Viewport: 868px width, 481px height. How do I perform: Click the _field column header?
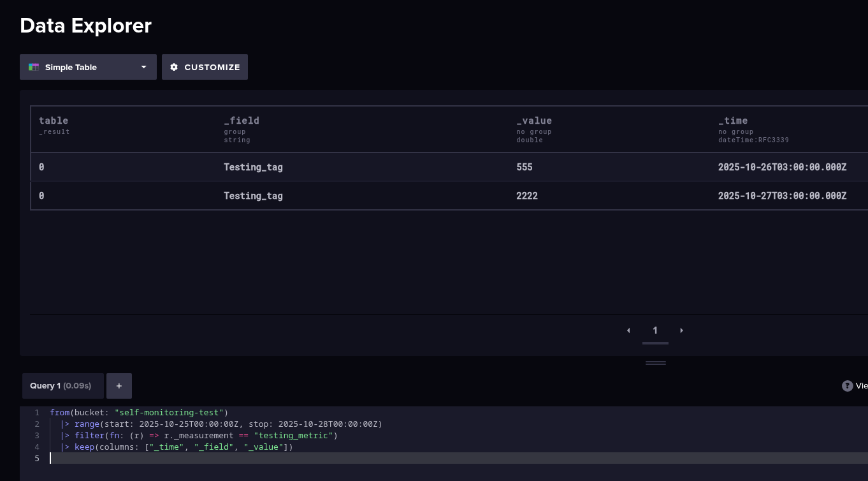click(242, 121)
